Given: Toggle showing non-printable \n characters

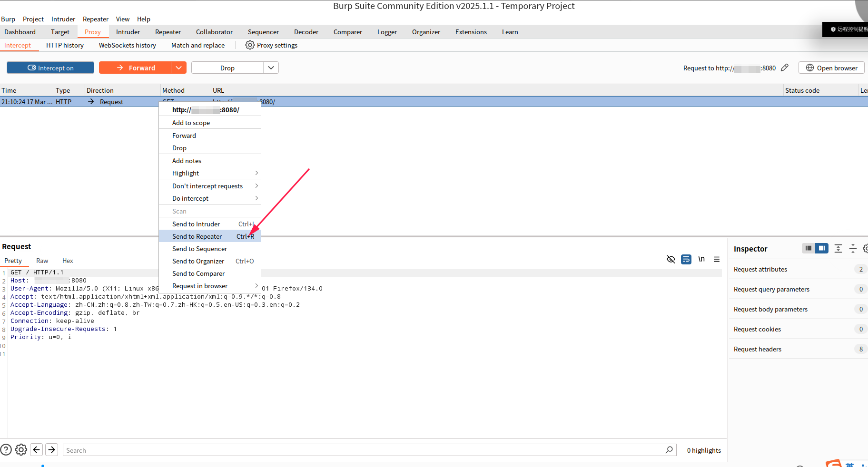Looking at the screenshot, I should click(701, 259).
